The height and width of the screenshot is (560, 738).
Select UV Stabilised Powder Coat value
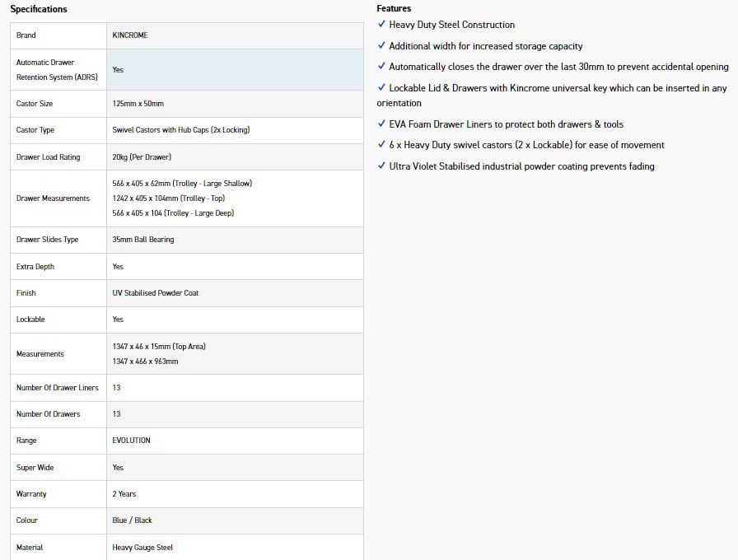(x=156, y=293)
